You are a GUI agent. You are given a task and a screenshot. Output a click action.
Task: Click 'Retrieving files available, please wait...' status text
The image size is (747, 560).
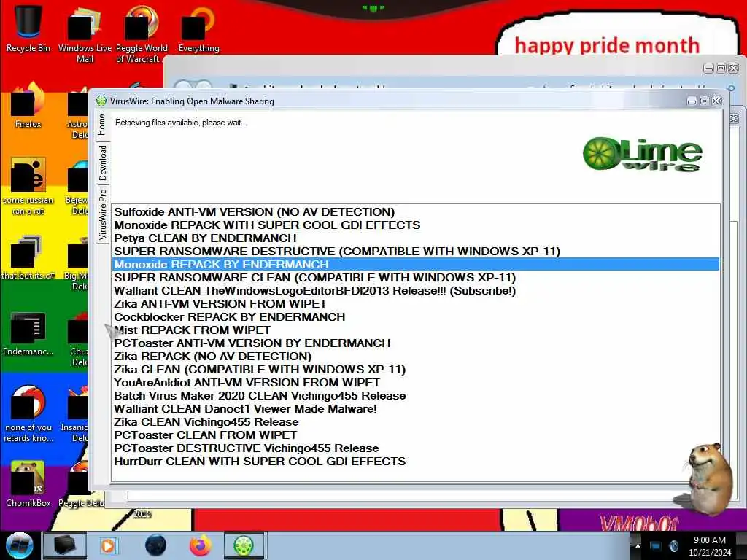point(182,122)
